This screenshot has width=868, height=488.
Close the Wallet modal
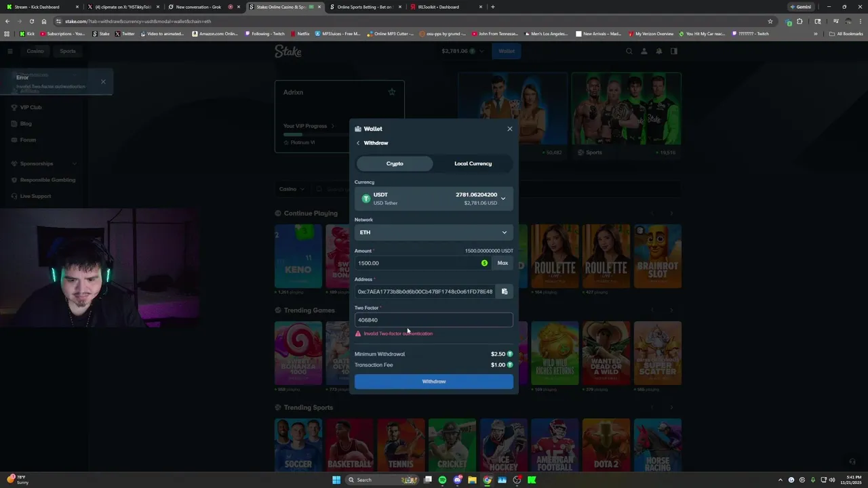510,129
